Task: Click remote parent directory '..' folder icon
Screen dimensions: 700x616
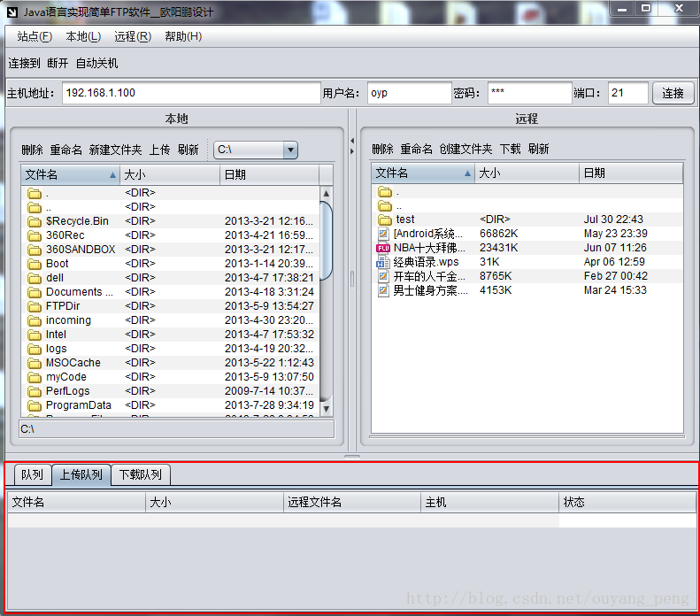Action: click(x=384, y=205)
